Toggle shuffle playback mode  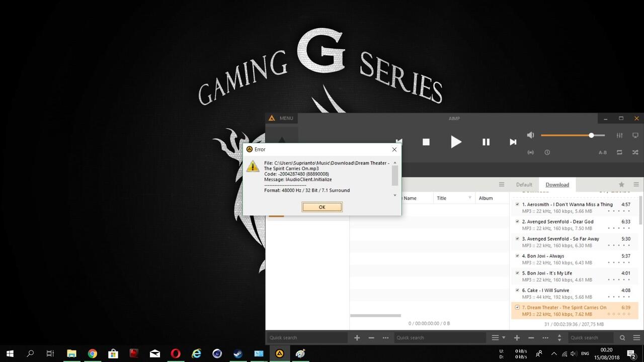(635, 152)
